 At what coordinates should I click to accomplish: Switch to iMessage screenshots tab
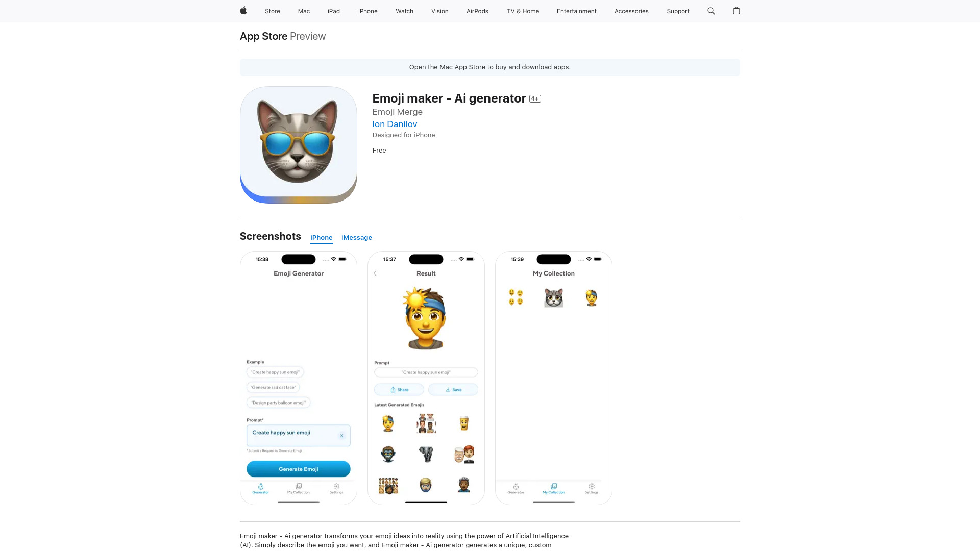click(356, 237)
